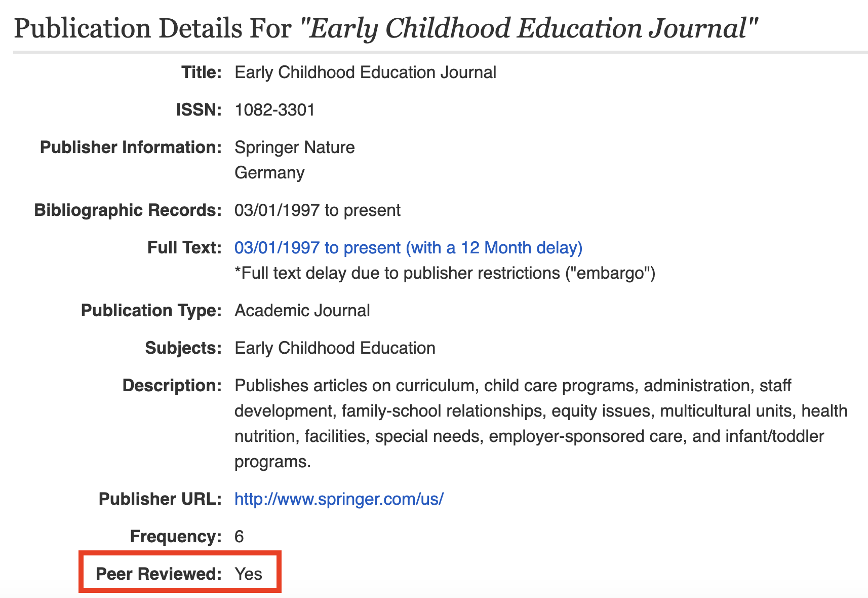Click the Title value Early Childhood Education Journal
Viewport: 868px width, 598px height.
click(x=365, y=72)
